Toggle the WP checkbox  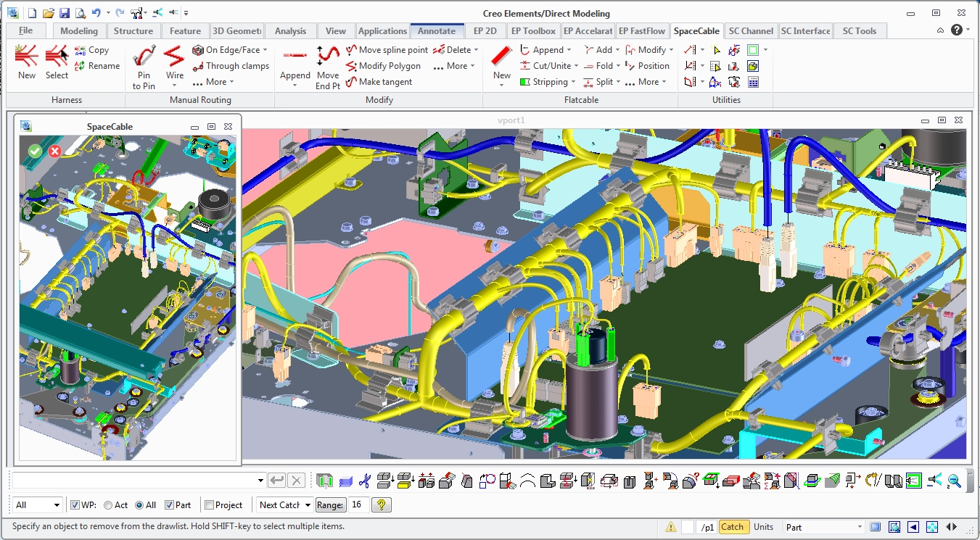[75, 504]
